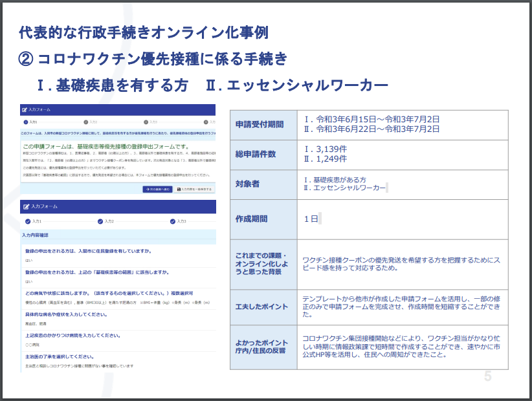The image size is (532, 401).
Task: Click the heading Ⅱ. エッセンシャルワーカー
Action: click(296, 85)
